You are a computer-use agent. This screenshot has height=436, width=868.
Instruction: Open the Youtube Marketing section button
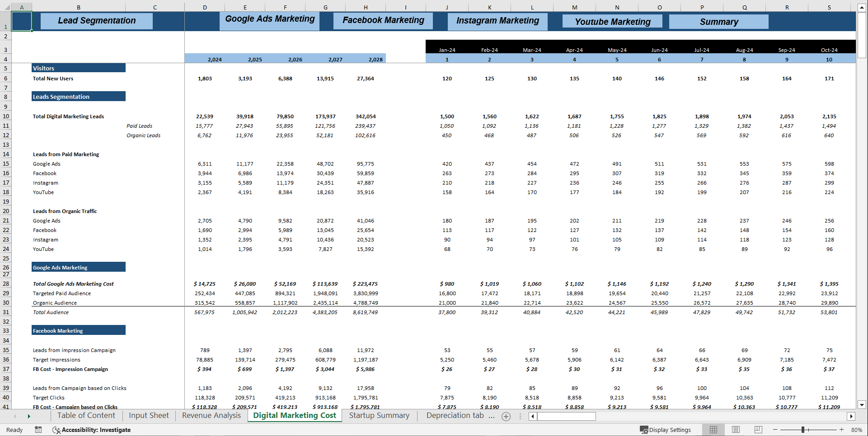coord(612,21)
